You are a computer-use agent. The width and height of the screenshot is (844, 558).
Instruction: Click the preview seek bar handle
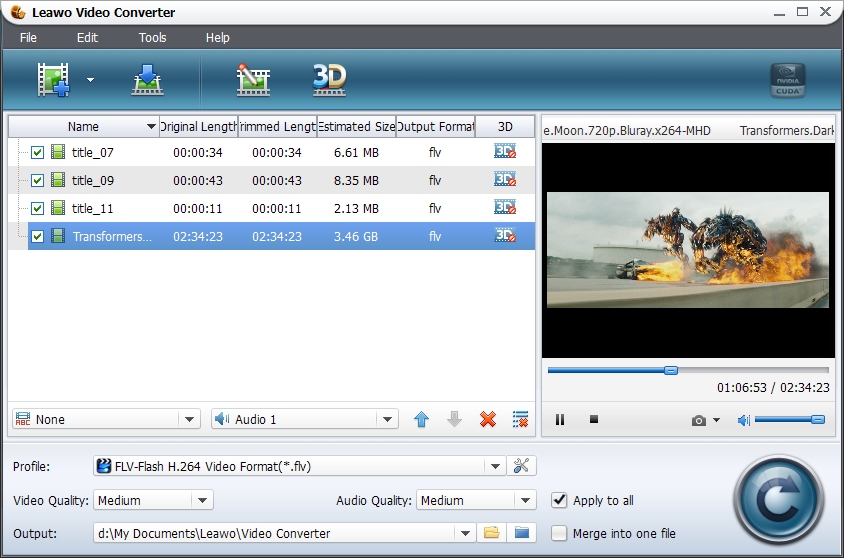pyautogui.click(x=671, y=370)
